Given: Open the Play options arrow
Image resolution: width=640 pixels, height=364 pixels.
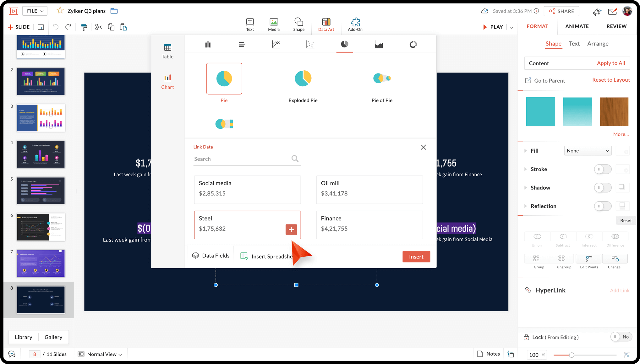Looking at the screenshot, I should pos(511,27).
